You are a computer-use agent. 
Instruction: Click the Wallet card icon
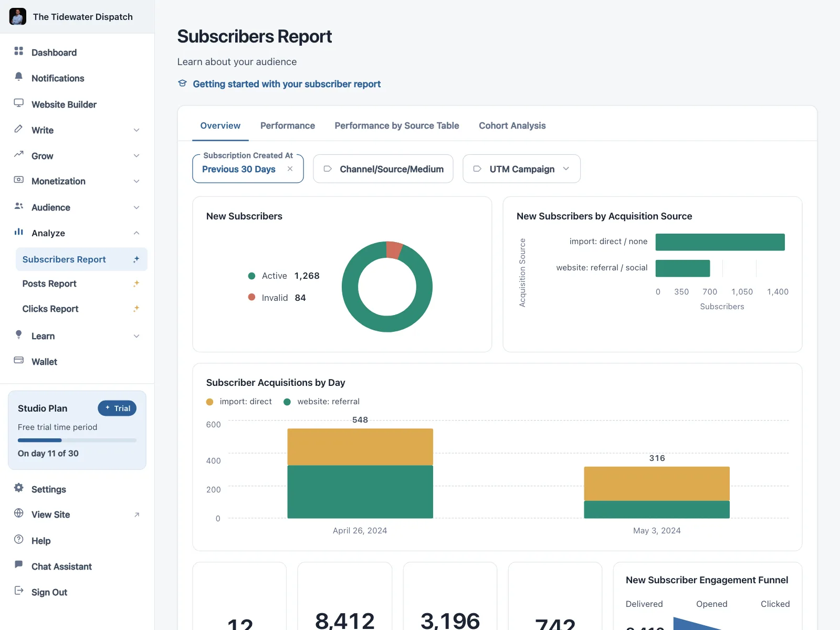pyautogui.click(x=19, y=360)
